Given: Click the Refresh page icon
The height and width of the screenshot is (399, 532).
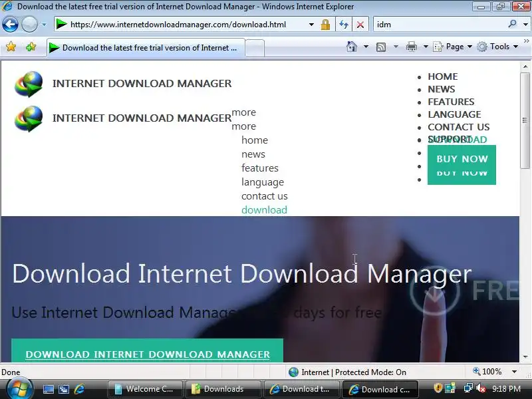Looking at the screenshot, I should 344,25.
